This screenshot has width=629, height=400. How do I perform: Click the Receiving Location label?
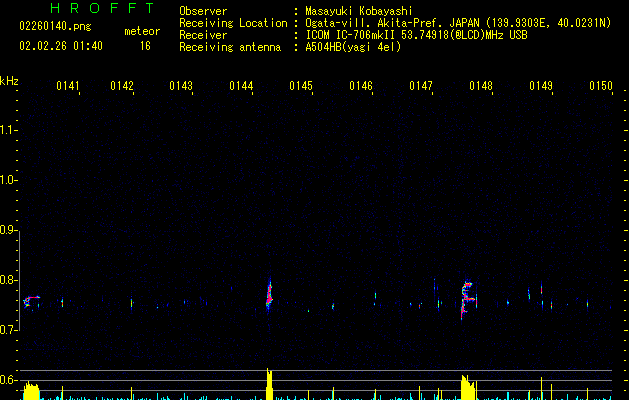[233, 23]
